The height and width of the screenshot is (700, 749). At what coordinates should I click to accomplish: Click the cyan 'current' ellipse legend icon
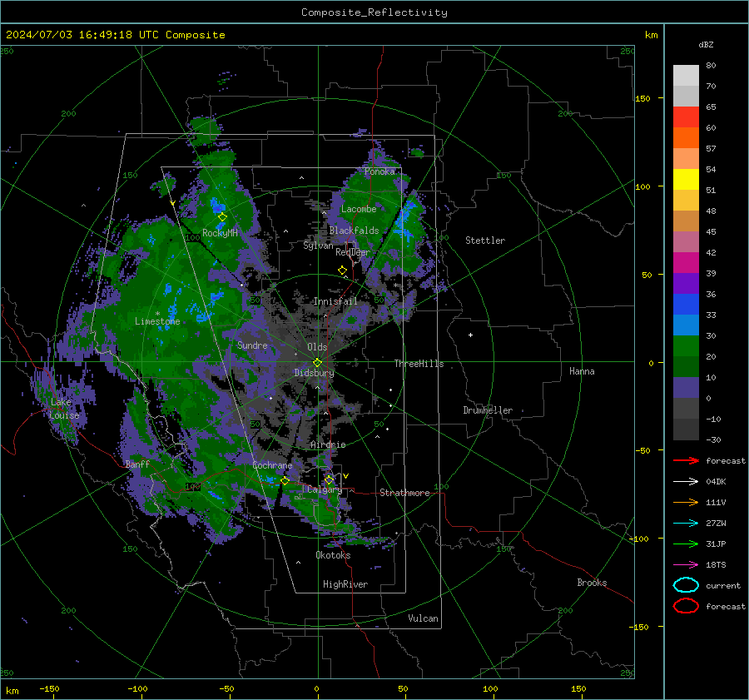pyautogui.click(x=686, y=585)
